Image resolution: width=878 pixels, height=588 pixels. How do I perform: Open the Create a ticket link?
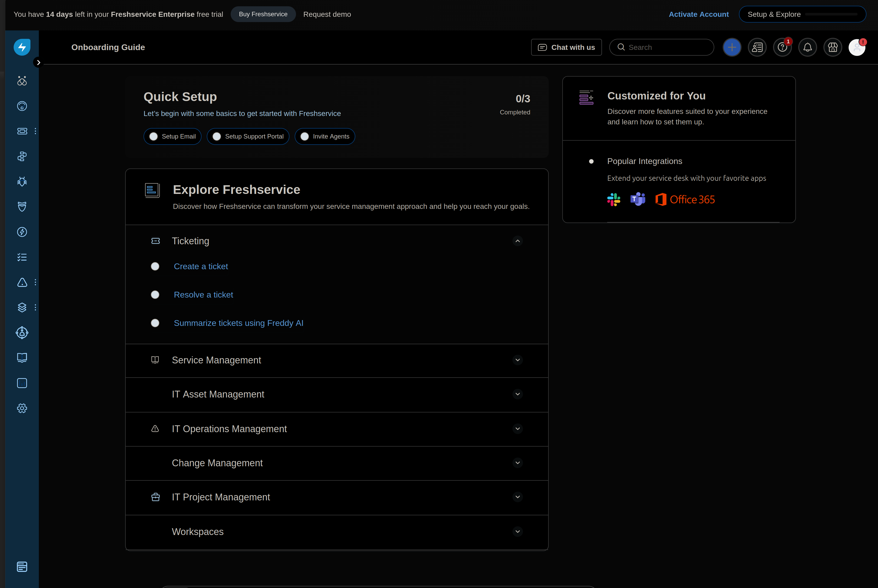(201, 267)
